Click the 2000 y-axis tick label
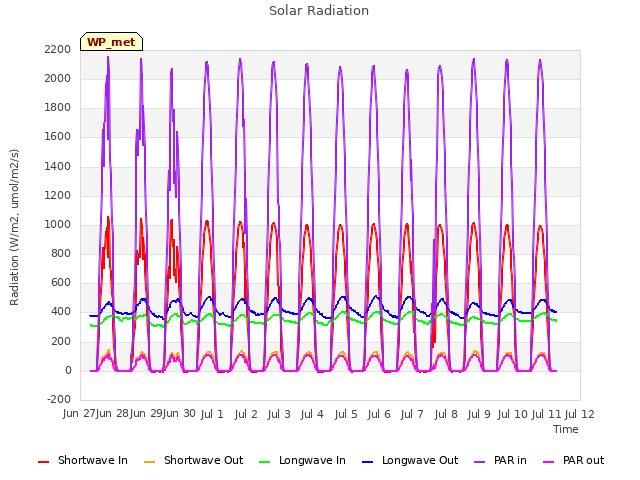The image size is (640, 480). click(x=58, y=78)
